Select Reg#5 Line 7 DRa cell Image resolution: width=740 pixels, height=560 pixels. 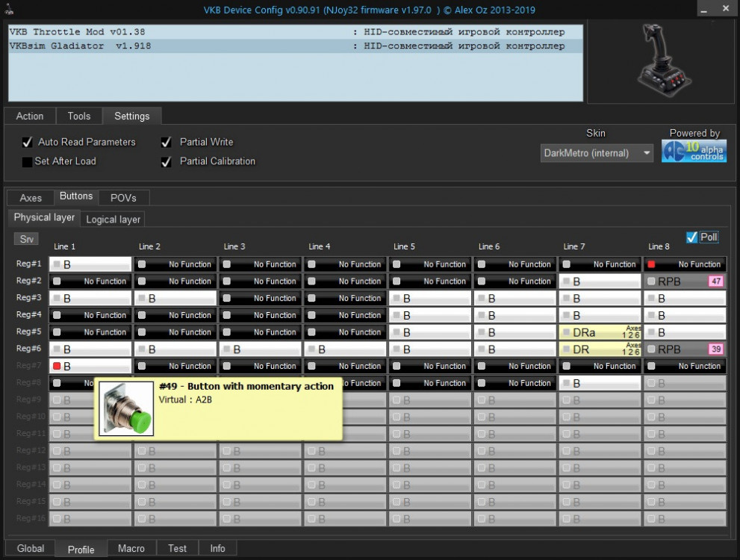coord(600,332)
